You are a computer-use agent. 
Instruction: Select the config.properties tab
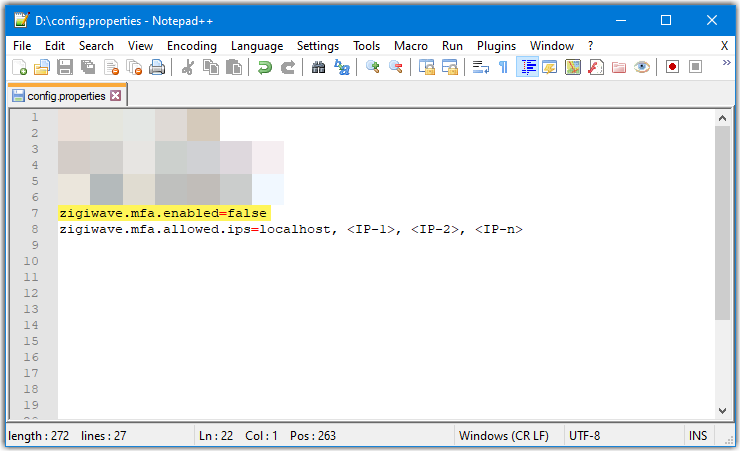(66, 96)
